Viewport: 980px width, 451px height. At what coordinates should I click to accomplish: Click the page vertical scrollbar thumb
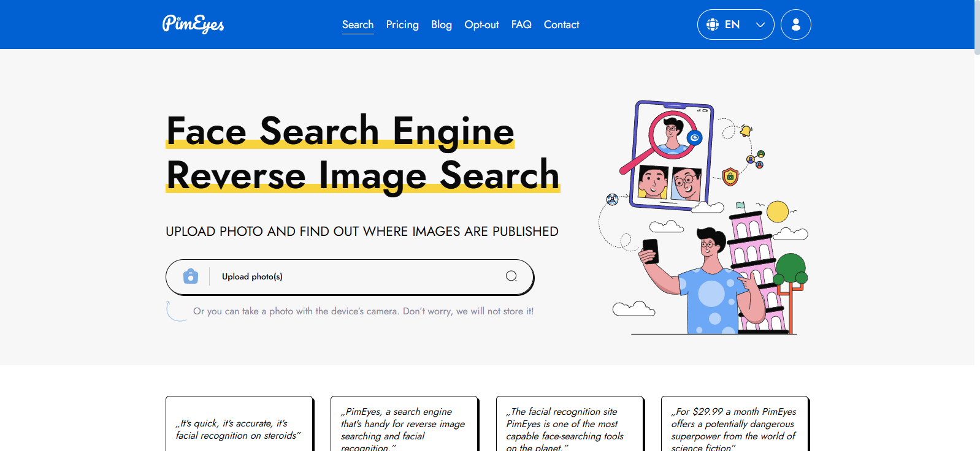coord(977,28)
